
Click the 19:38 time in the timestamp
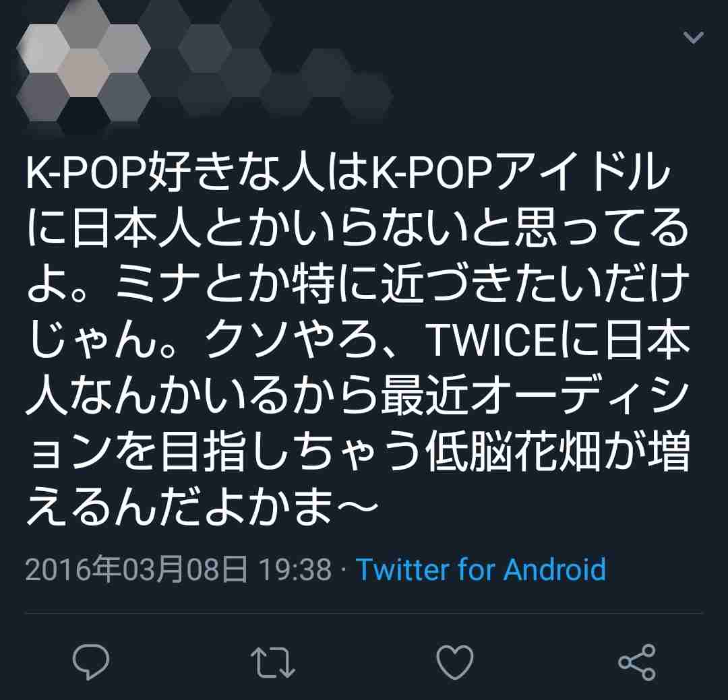[295, 569]
